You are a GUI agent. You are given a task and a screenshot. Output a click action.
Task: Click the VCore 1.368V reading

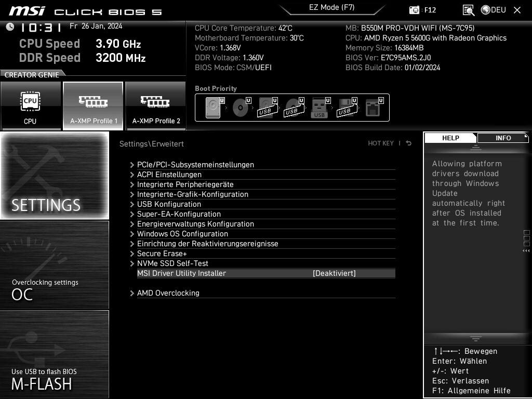[x=218, y=48]
